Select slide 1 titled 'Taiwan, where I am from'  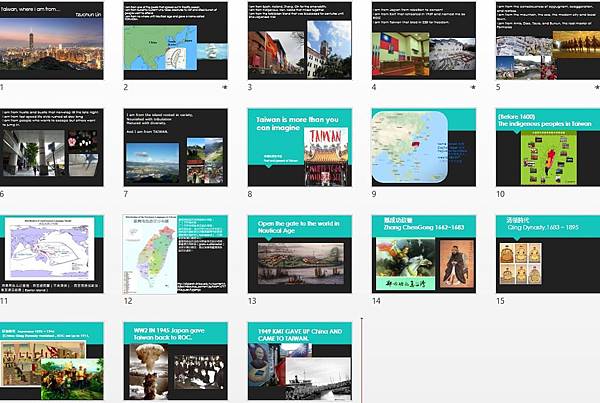[51, 41]
